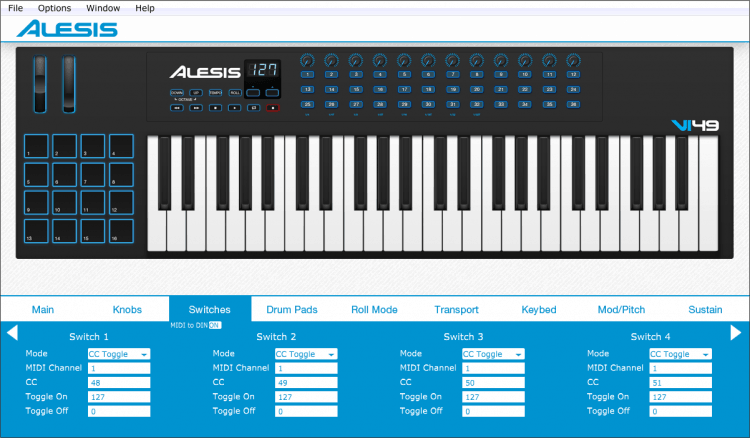Click Switch 4 CC field showing 51
This screenshot has width=750, height=438.
680,383
